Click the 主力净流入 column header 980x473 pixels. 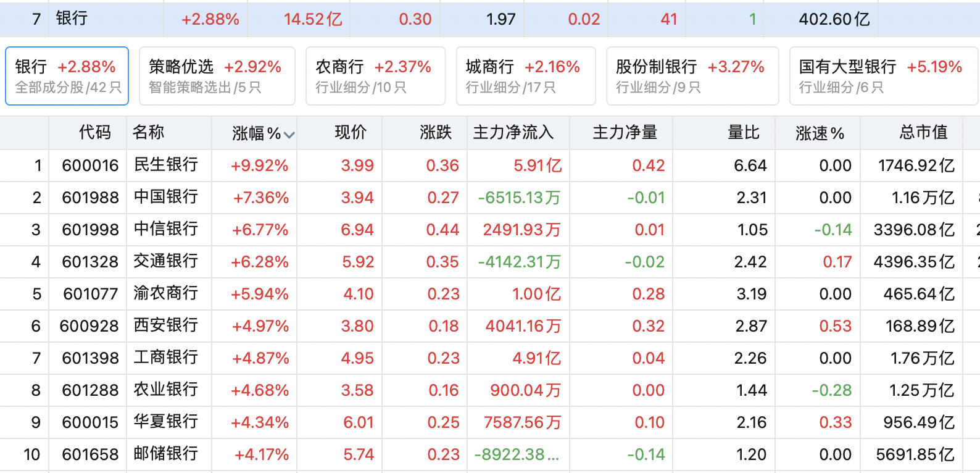click(x=513, y=133)
